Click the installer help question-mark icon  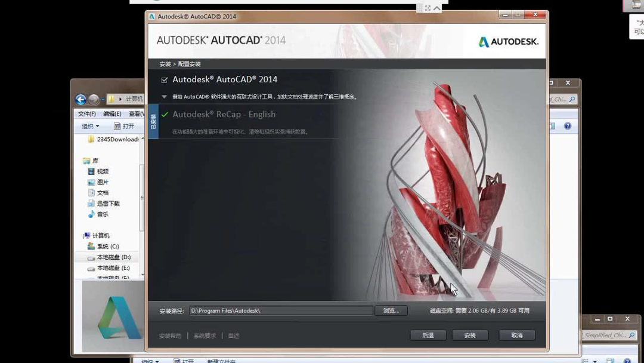(x=566, y=126)
